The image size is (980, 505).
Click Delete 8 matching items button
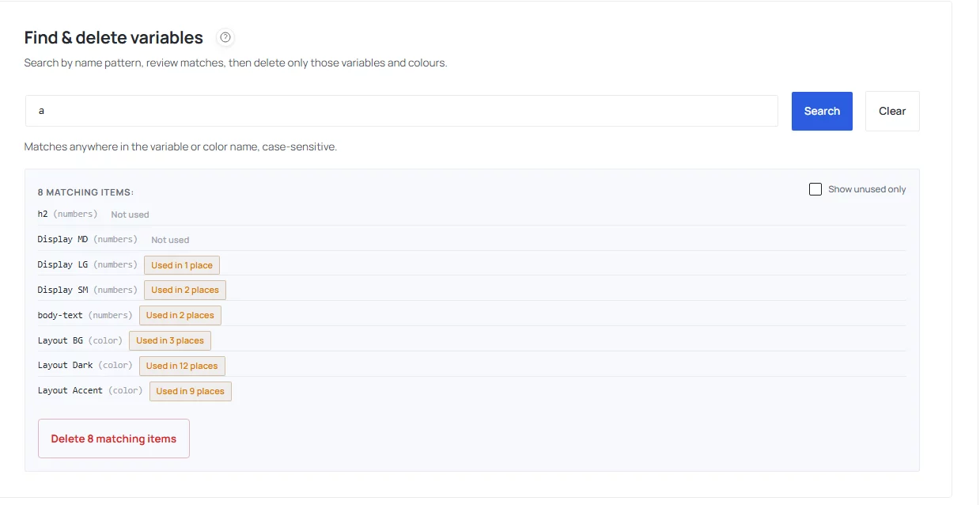point(114,439)
